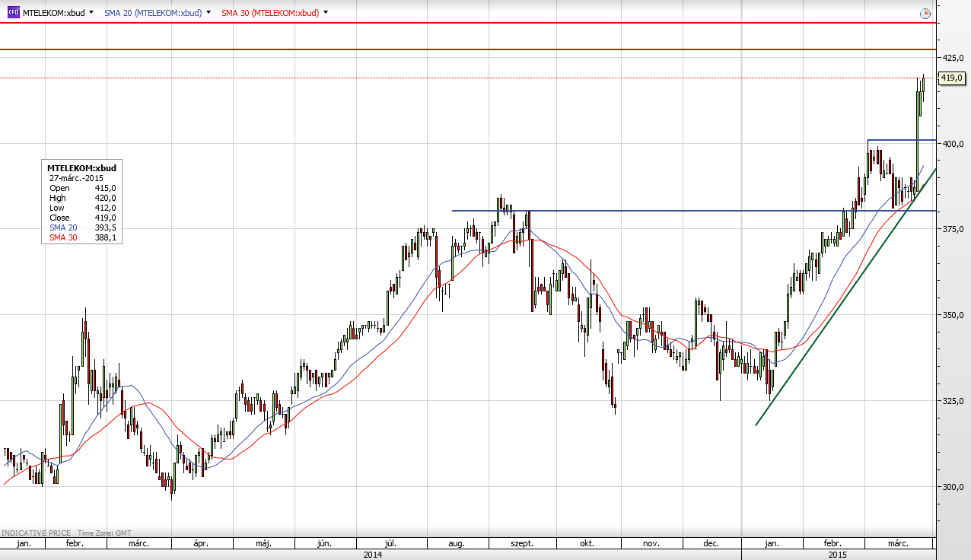This screenshot has width=971, height=560.
Task: Click the 325,0 price axis label
Action: [953, 401]
